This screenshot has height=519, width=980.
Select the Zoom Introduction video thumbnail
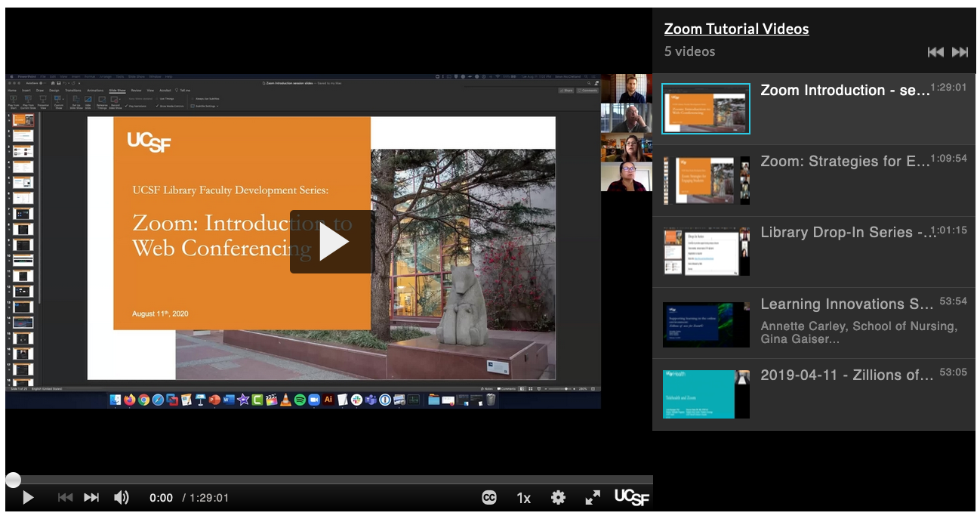(x=706, y=109)
